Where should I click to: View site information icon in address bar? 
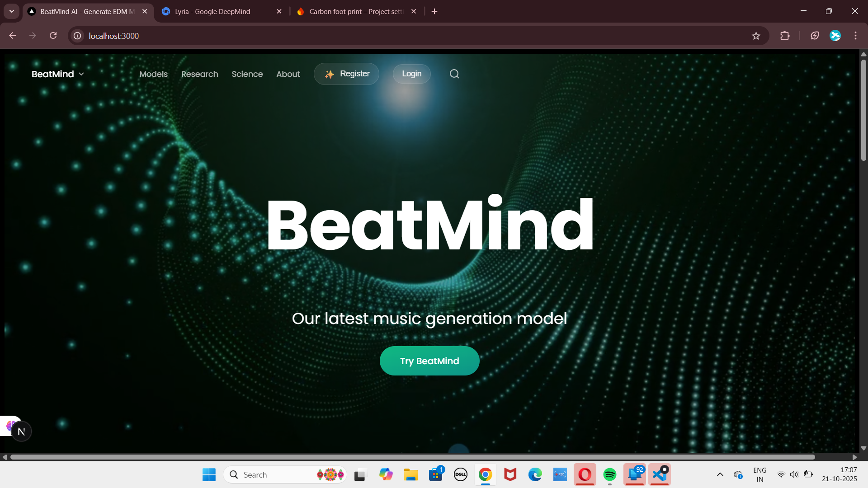click(77, 36)
